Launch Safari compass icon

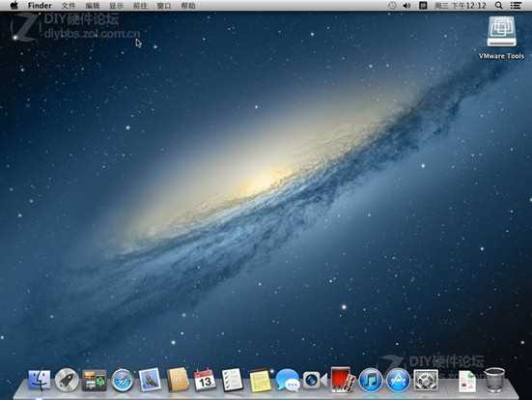pyautogui.click(x=123, y=381)
